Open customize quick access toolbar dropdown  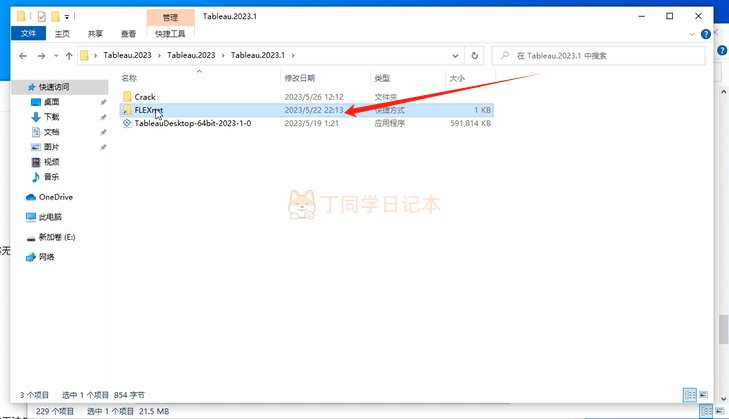[x=67, y=17]
